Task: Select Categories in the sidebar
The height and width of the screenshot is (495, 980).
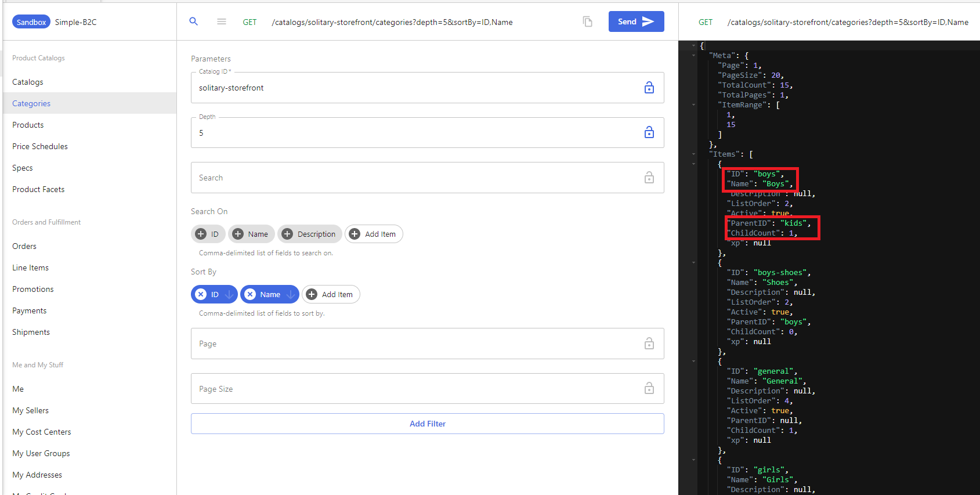Action: coord(89,103)
